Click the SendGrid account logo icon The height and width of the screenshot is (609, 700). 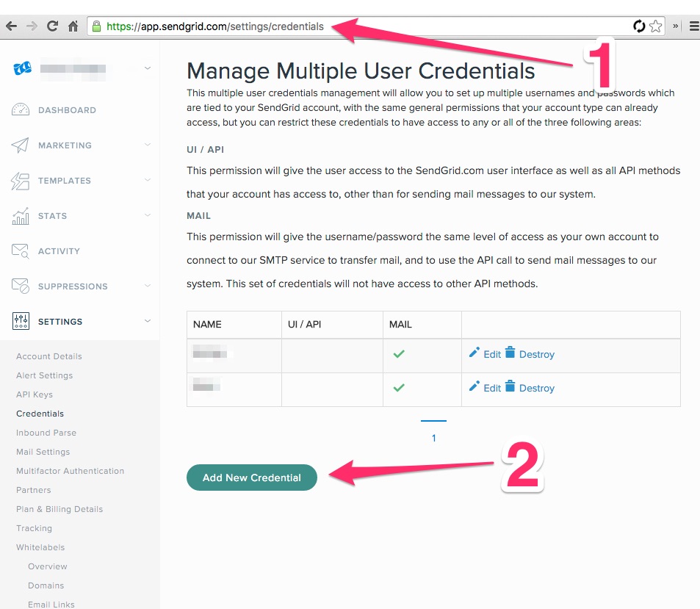[x=22, y=68]
